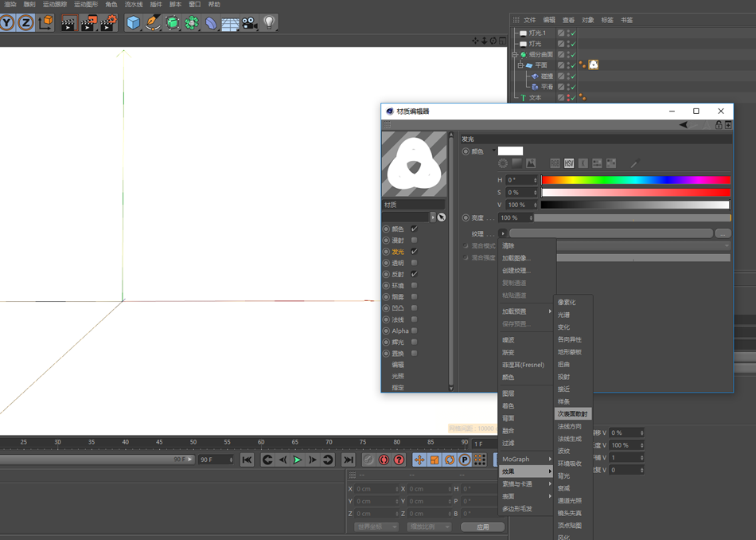756x540 pixels.
Task: Click the record active objects button
Action: coord(384,460)
